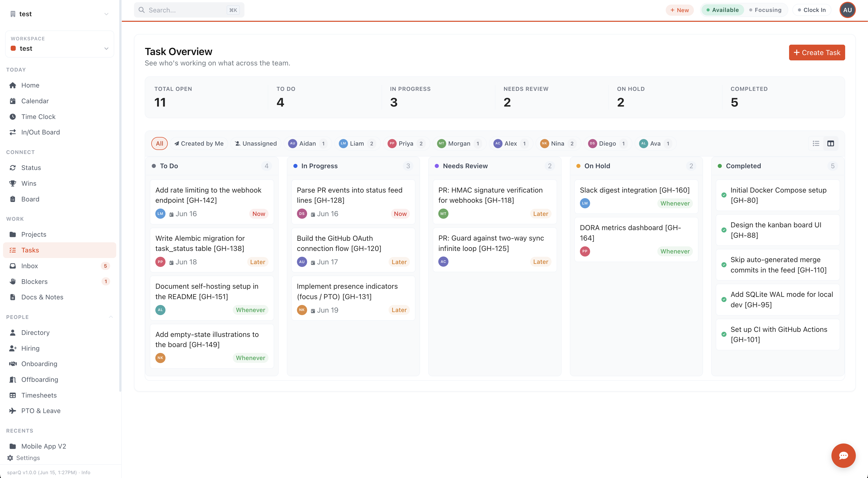
Task: Filter tasks by Alex
Action: tap(511, 144)
